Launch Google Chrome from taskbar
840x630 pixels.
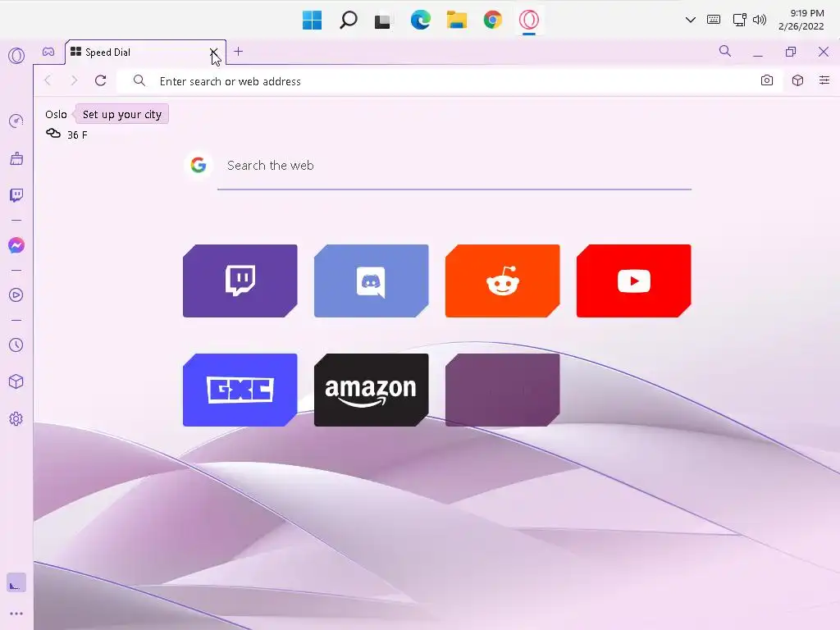493,21
